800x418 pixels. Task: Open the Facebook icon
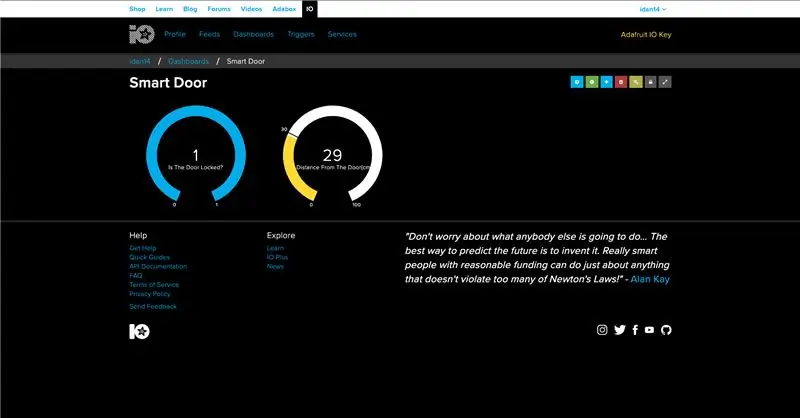[635, 330]
